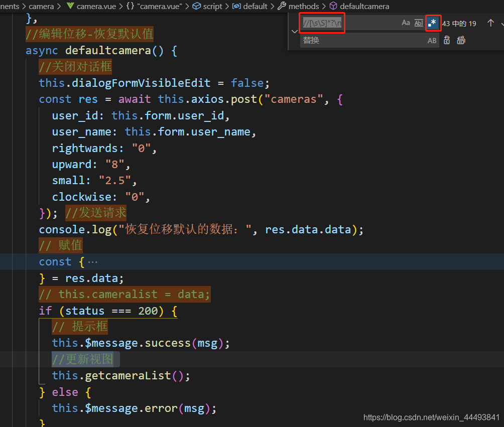Click the methods wrench icon in breadcrumb
This screenshot has width=504, height=427.
[282, 6]
